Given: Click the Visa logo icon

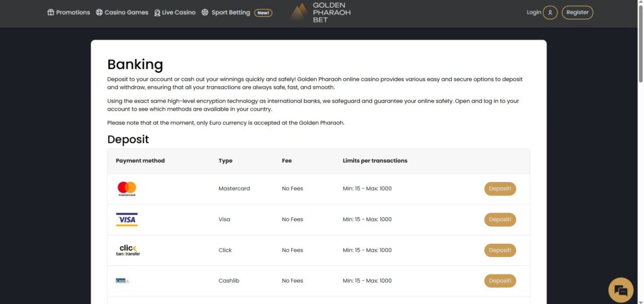Looking at the screenshot, I should pyautogui.click(x=127, y=219).
